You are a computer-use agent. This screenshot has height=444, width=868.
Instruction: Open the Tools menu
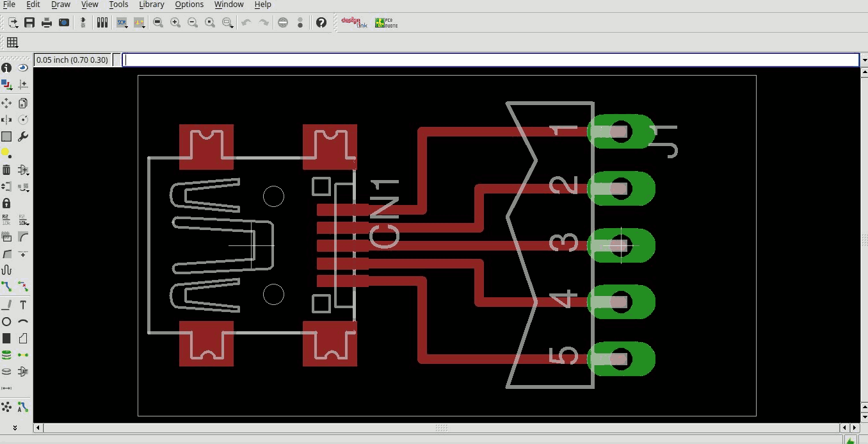click(x=118, y=4)
